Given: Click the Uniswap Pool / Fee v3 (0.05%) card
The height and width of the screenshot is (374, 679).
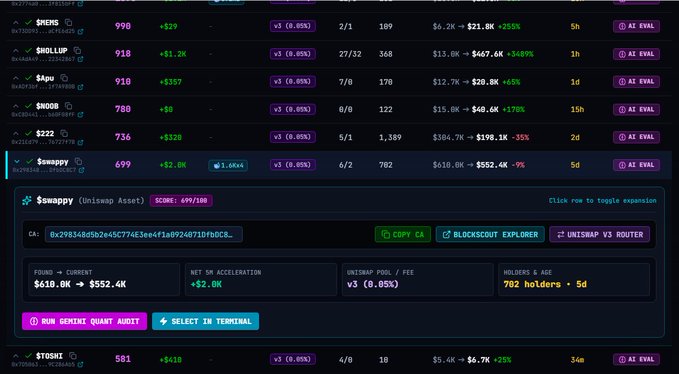Looking at the screenshot, I should [x=417, y=280].
